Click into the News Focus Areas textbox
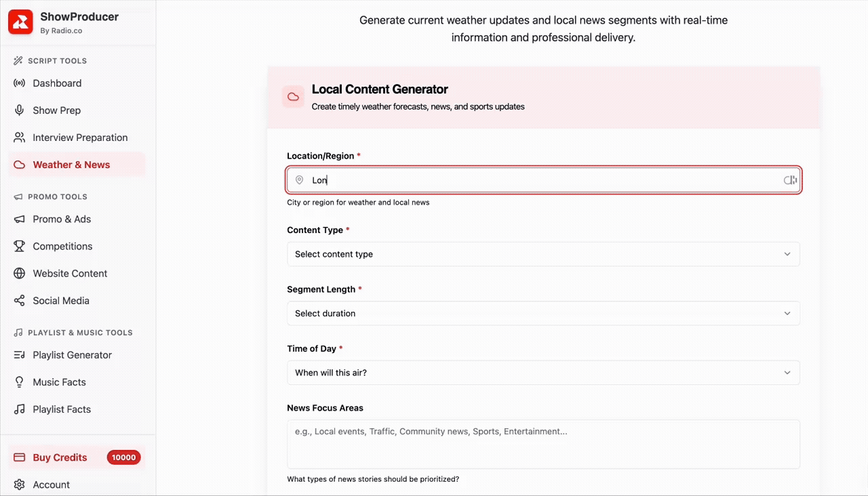The image size is (868, 496). [x=542, y=444]
